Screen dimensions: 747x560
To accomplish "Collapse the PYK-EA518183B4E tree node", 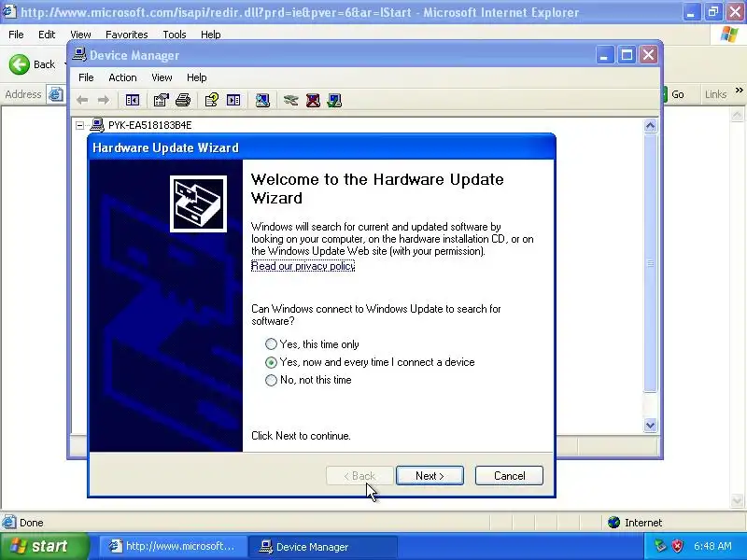I will [80, 125].
